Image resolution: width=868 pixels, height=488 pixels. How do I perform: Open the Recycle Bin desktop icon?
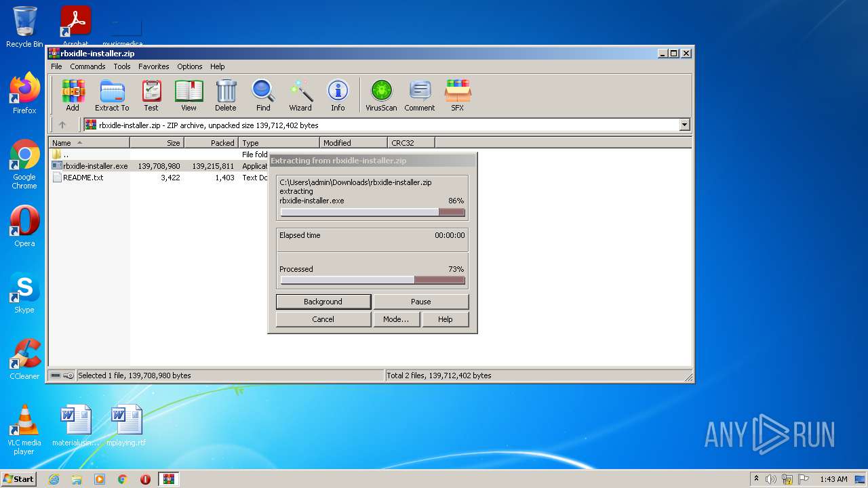(x=24, y=27)
